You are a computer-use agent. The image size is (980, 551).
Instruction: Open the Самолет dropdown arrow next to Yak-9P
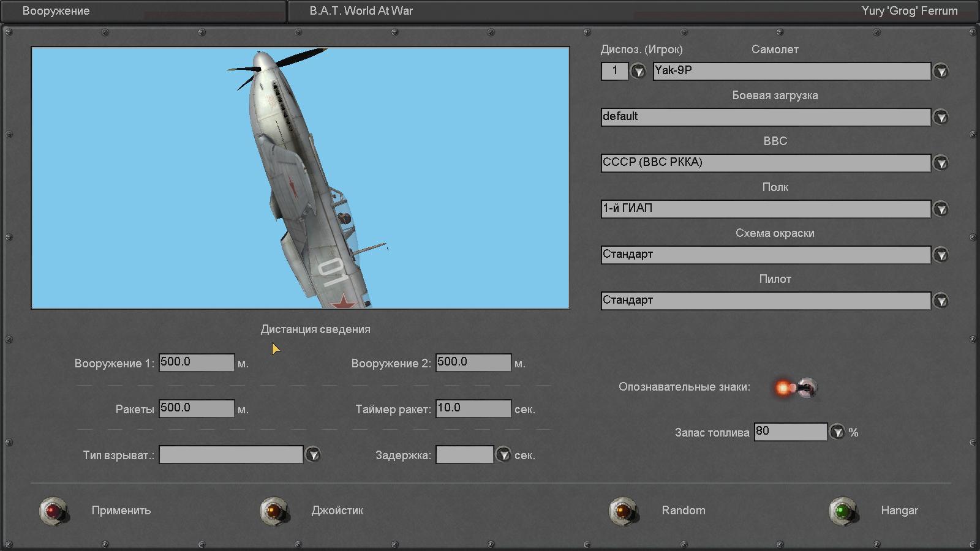[941, 72]
